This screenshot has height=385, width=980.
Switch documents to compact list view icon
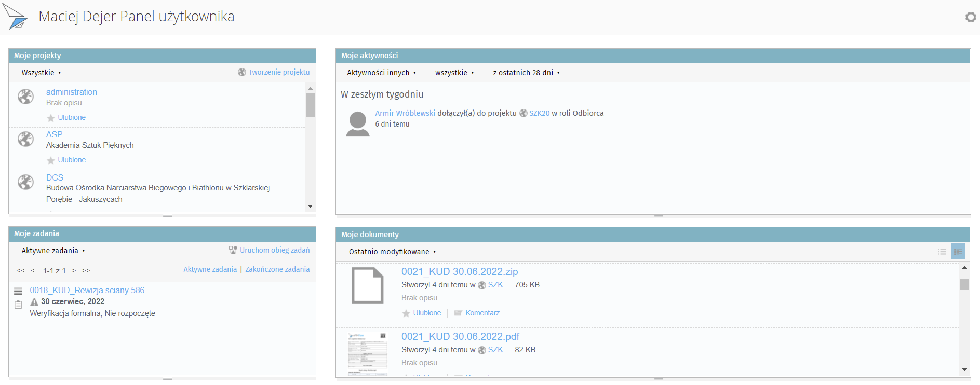coord(942,252)
